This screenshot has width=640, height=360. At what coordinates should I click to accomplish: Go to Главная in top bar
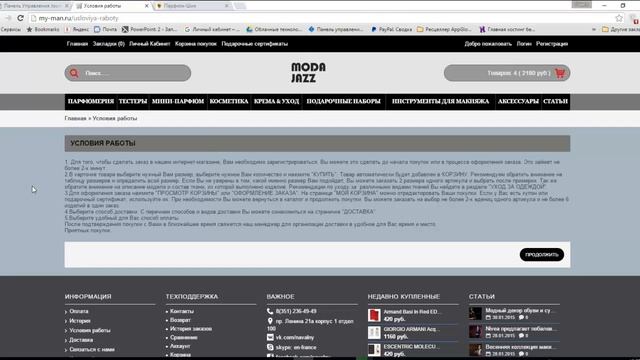coord(77,44)
